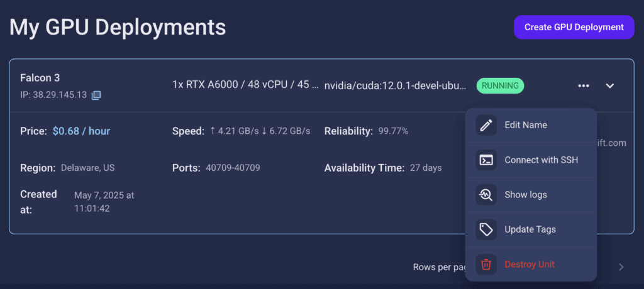Click the 1x RTX A6000 hardware spec text
The image size is (644, 289).
coord(245,85)
